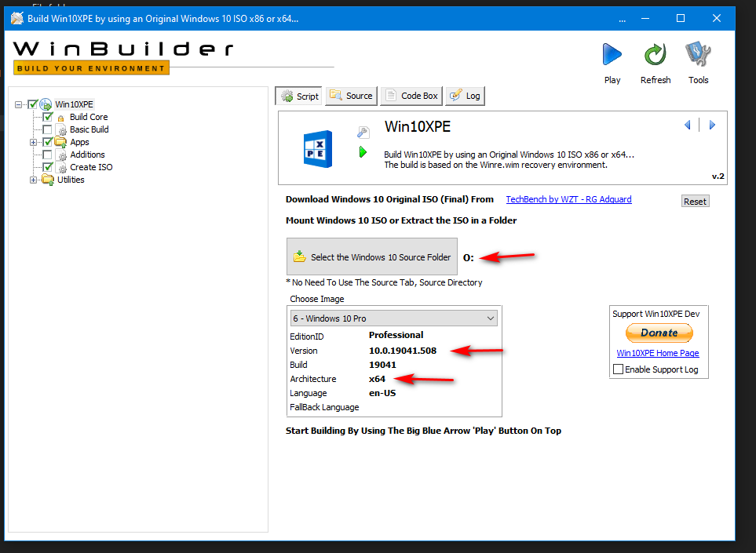Open the Log tab
The height and width of the screenshot is (553, 756).
pos(466,96)
